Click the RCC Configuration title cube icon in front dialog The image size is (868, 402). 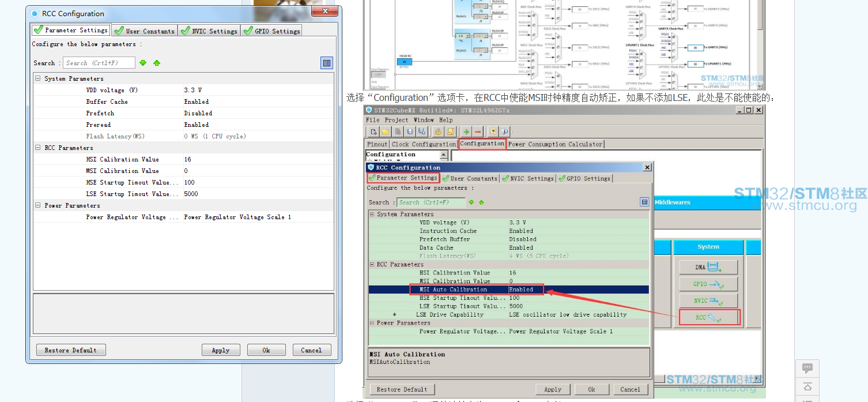pos(35,13)
